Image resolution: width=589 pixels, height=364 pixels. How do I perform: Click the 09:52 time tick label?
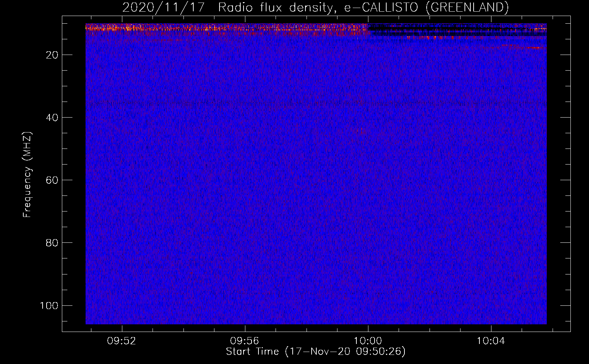122,341
